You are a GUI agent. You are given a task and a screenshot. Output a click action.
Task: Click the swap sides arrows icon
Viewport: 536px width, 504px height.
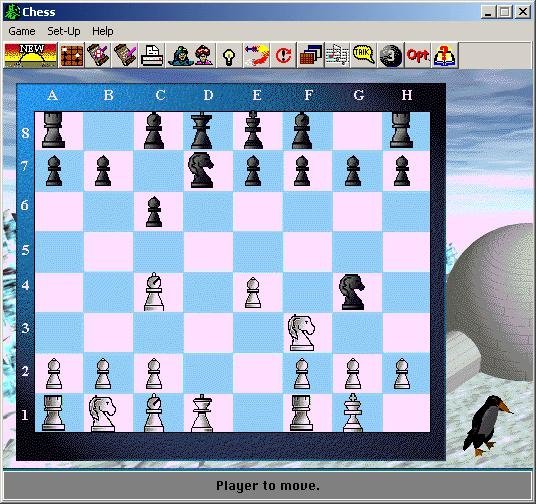256,55
